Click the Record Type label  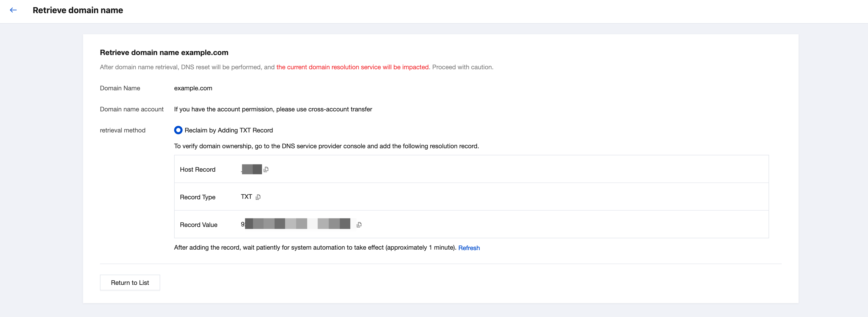click(198, 197)
